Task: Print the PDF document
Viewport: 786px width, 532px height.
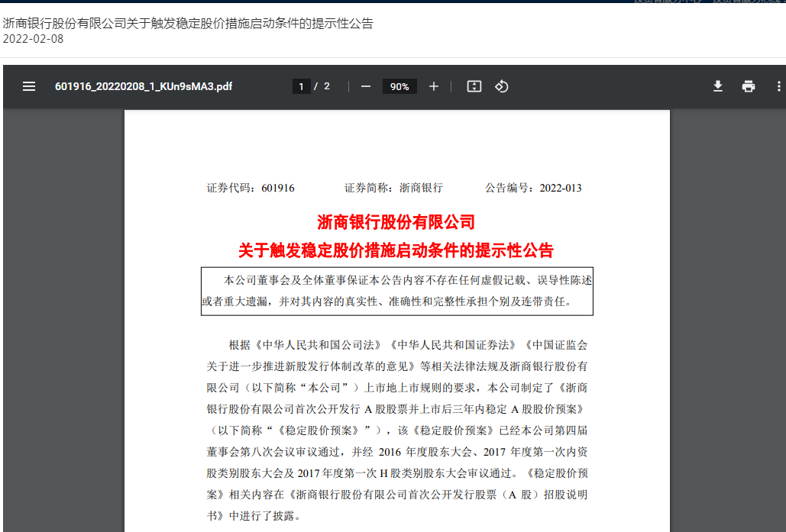Action: click(749, 87)
